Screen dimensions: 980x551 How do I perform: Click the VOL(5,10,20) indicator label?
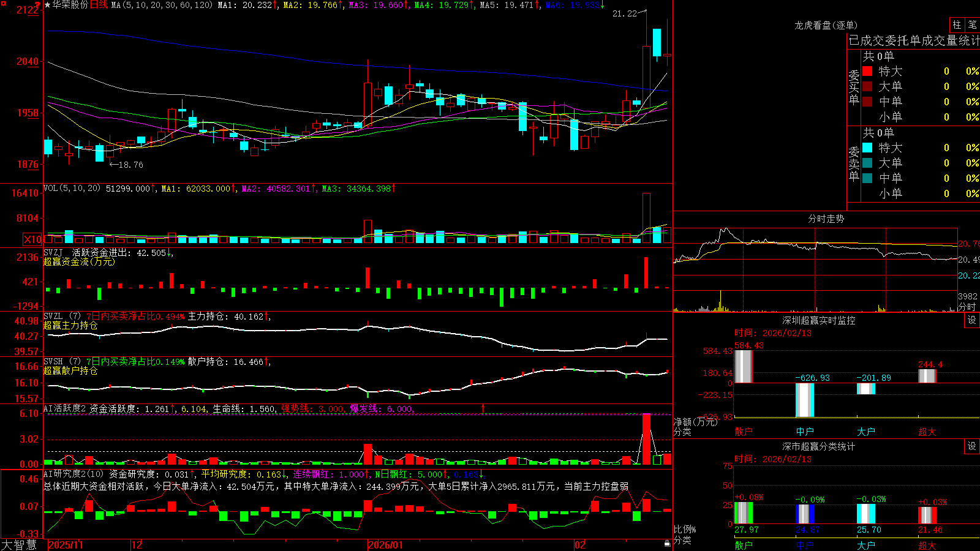(72, 188)
